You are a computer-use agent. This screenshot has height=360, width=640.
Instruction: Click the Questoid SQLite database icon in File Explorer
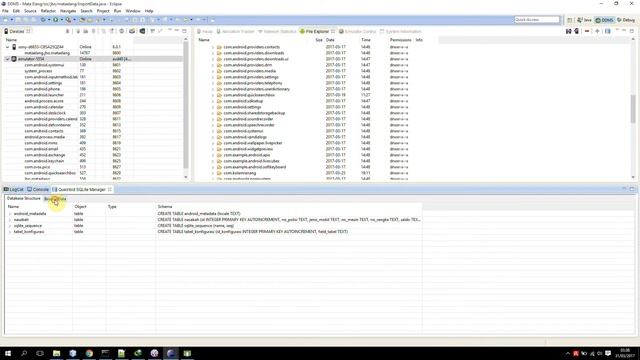point(607,31)
